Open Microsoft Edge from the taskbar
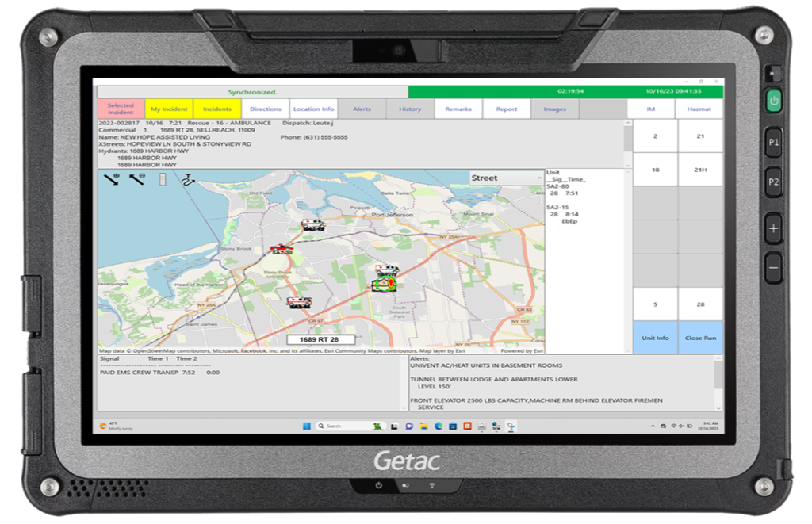The image size is (812, 524). tap(437, 426)
